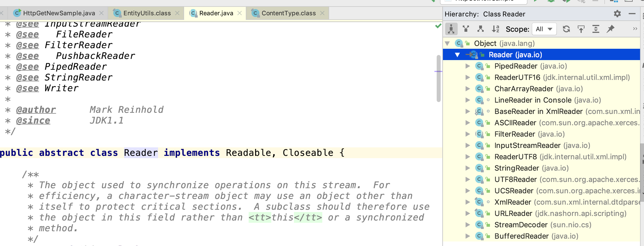Expand the ReaderUTF16 node
This screenshot has height=246, width=644.
[x=468, y=77]
